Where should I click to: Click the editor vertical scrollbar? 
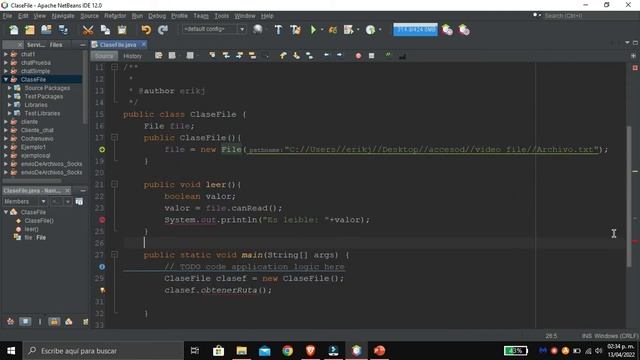coord(629,196)
